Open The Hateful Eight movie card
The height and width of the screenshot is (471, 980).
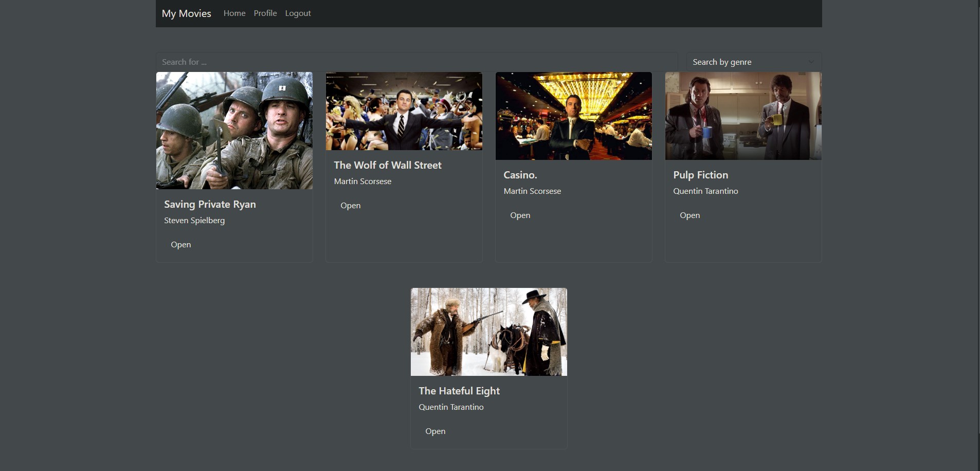pos(435,431)
